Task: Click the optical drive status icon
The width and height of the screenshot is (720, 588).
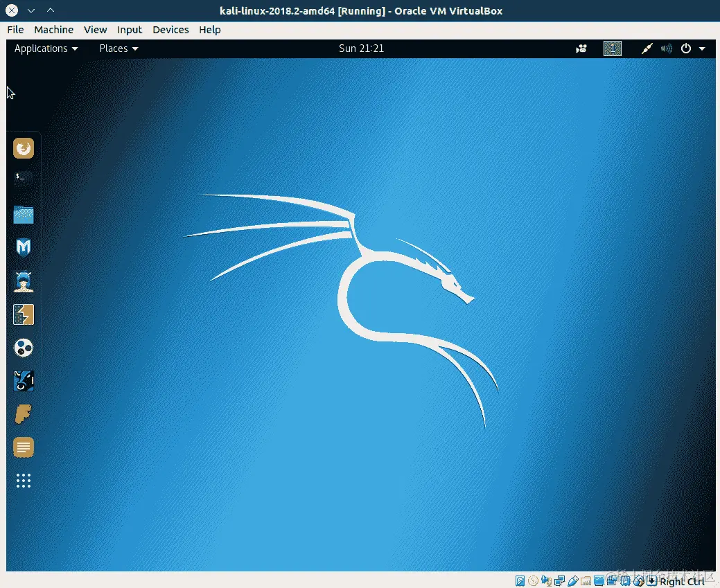Action: pos(533,581)
